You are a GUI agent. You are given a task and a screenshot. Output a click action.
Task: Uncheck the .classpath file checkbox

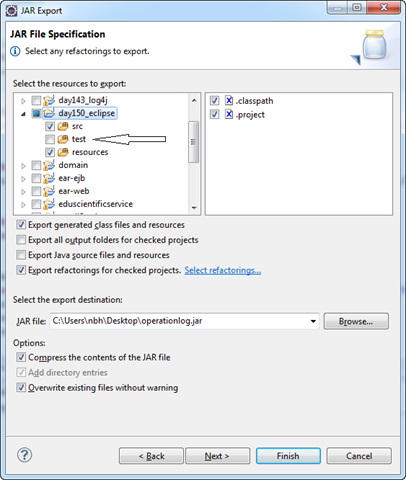[214, 100]
